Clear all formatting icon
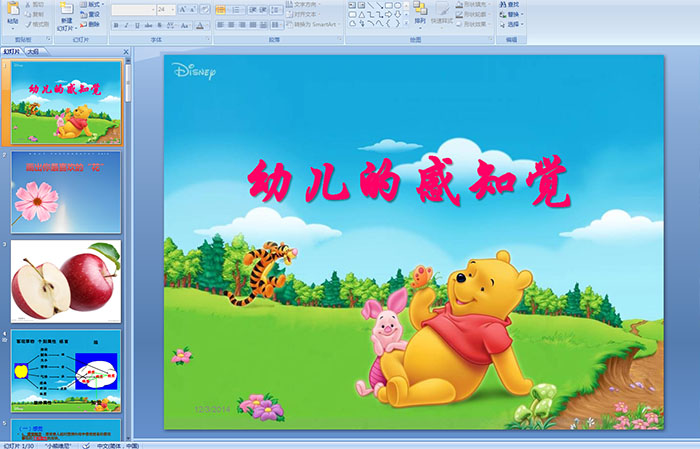 click(x=204, y=9)
